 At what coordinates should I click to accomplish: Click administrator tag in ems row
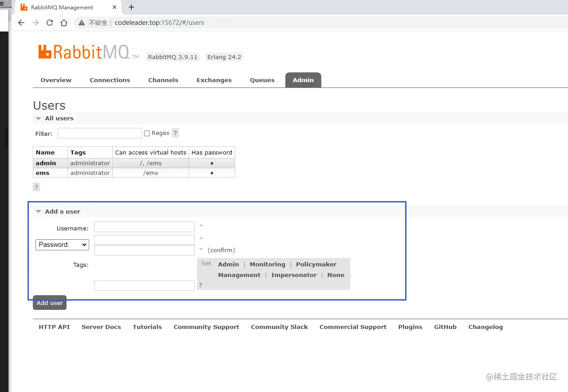coord(90,173)
